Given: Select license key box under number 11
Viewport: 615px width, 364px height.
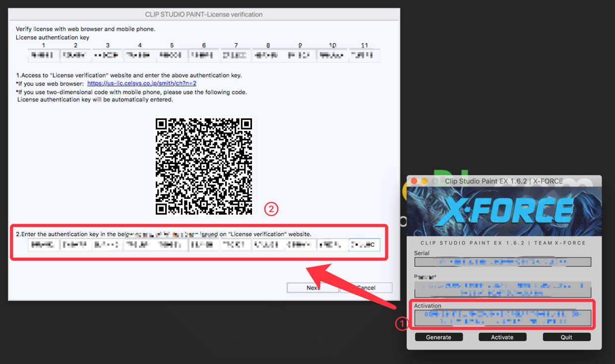Looking at the screenshot, I should pyautogui.click(x=365, y=56).
